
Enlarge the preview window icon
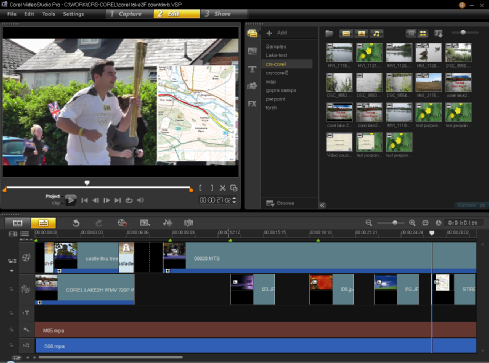tap(234, 188)
